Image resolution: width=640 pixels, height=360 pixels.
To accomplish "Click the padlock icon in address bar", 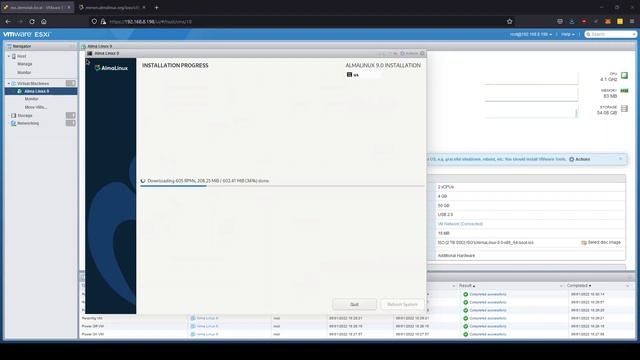I will pos(103,21).
